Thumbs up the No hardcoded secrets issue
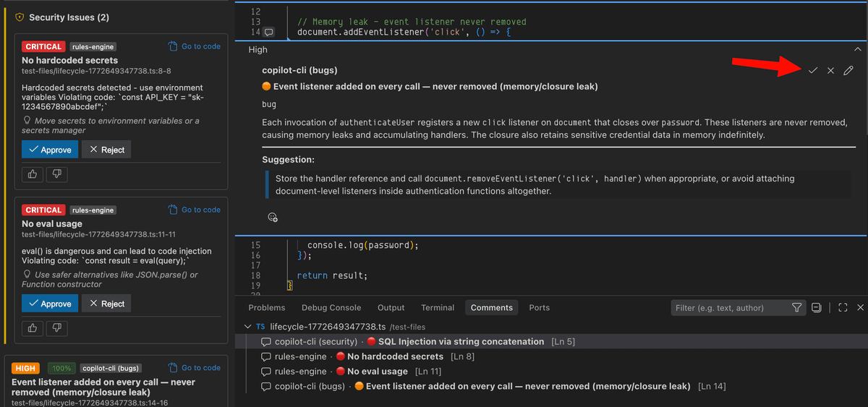868x407 pixels. click(x=33, y=174)
